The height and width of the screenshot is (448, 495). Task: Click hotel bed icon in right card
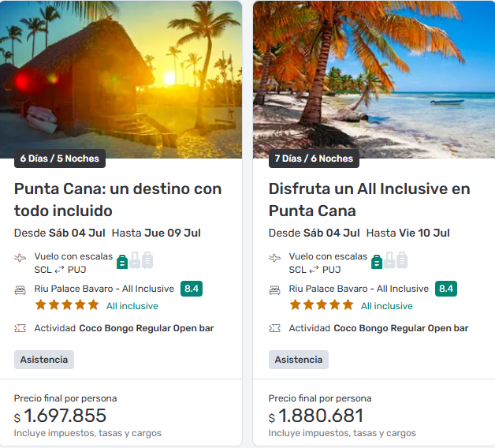(x=275, y=289)
